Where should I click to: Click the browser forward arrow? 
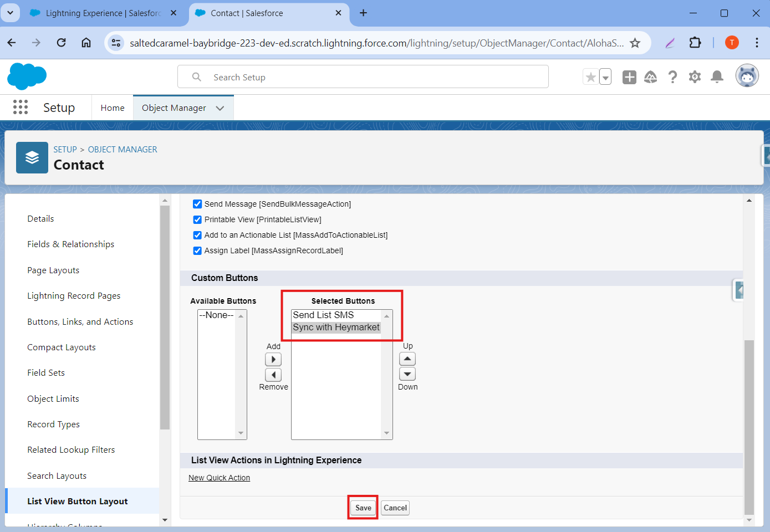pyautogui.click(x=36, y=43)
